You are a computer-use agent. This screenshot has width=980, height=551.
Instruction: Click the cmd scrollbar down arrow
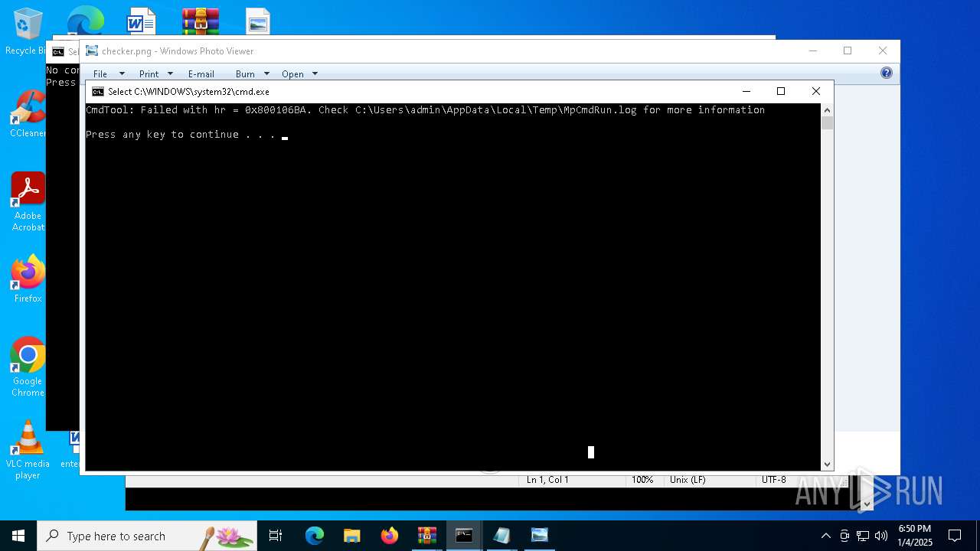pyautogui.click(x=827, y=465)
